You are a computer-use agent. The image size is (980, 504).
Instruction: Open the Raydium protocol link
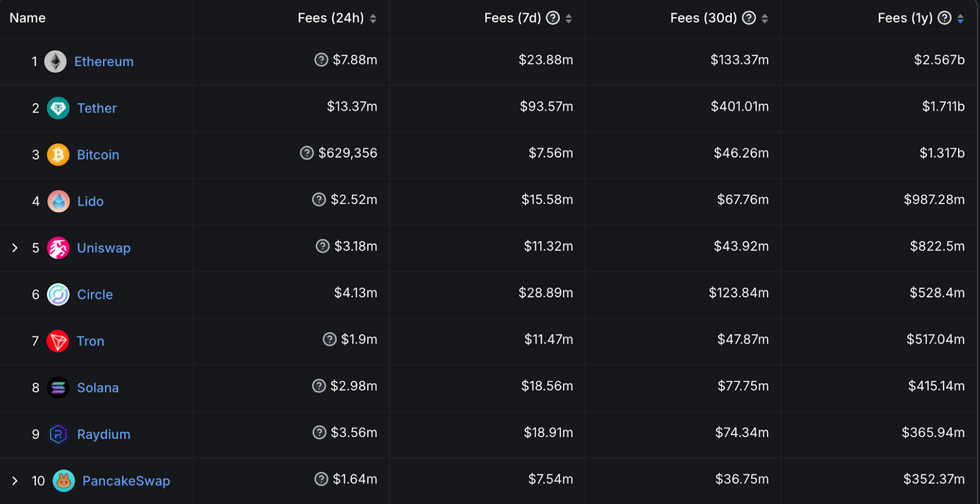click(104, 434)
